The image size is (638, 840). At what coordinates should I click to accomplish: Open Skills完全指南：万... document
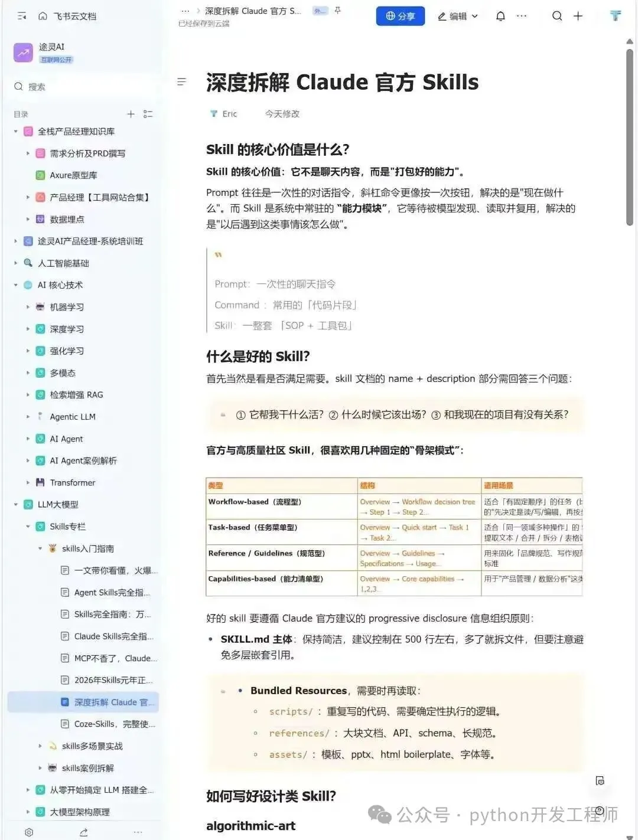tap(106, 614)
